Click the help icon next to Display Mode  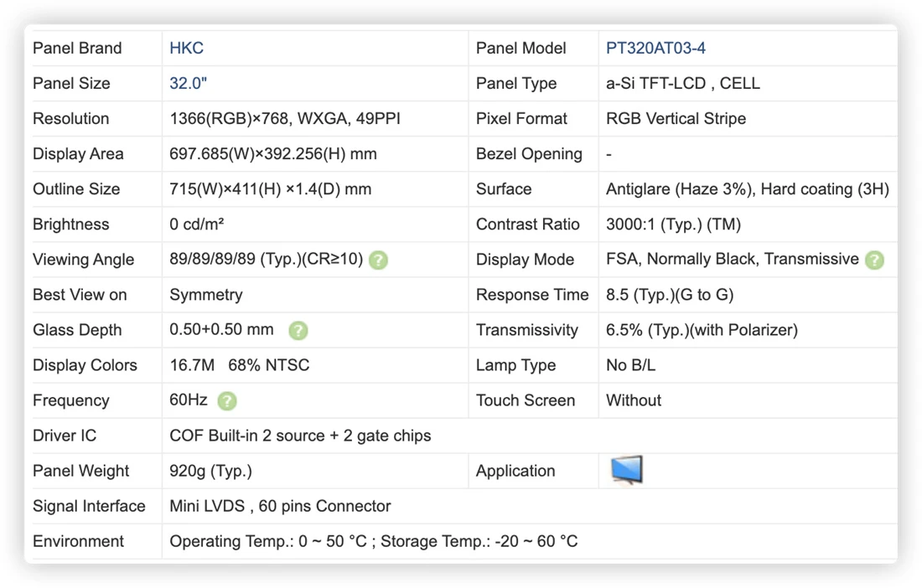point(874,260)
